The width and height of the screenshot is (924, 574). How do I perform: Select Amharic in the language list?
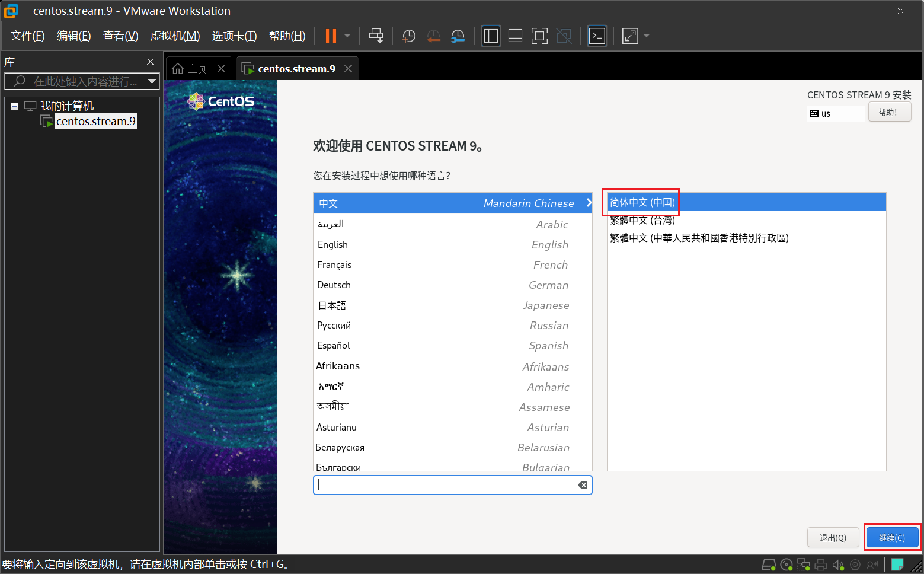[453, 387]
